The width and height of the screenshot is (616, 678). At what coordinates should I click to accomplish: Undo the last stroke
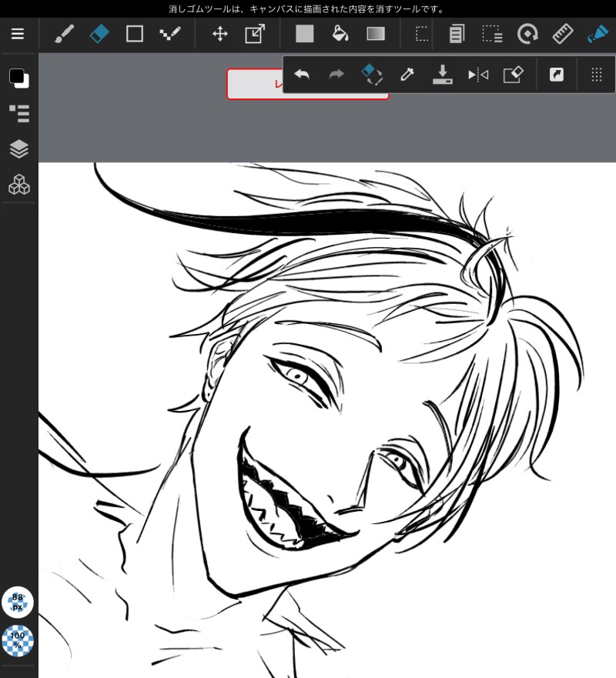pyautogui.click(x=302, y=75)
